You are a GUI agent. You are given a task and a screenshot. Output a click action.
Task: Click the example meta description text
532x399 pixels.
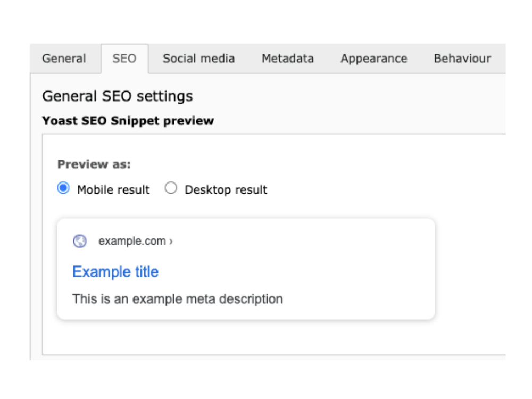(178, 299)
